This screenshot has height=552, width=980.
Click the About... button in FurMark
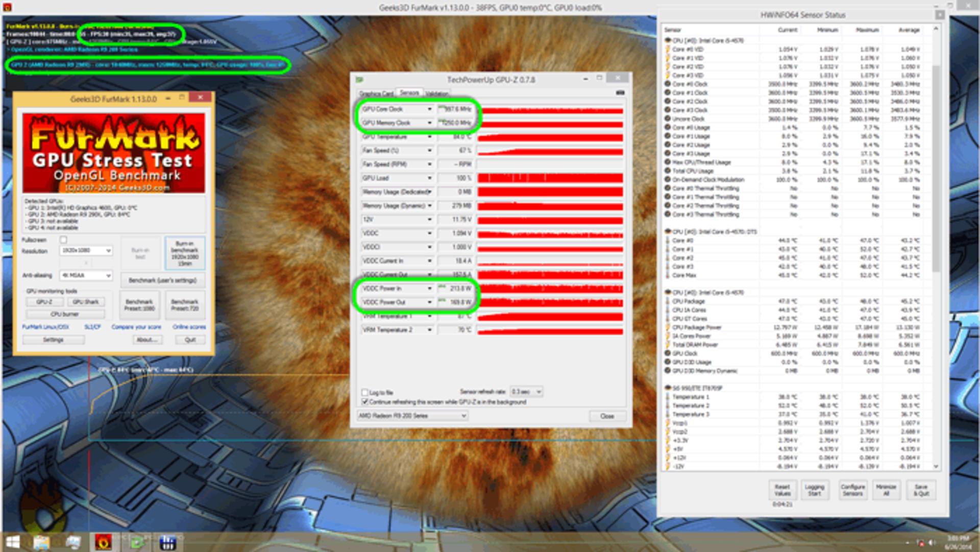(148, 340)
